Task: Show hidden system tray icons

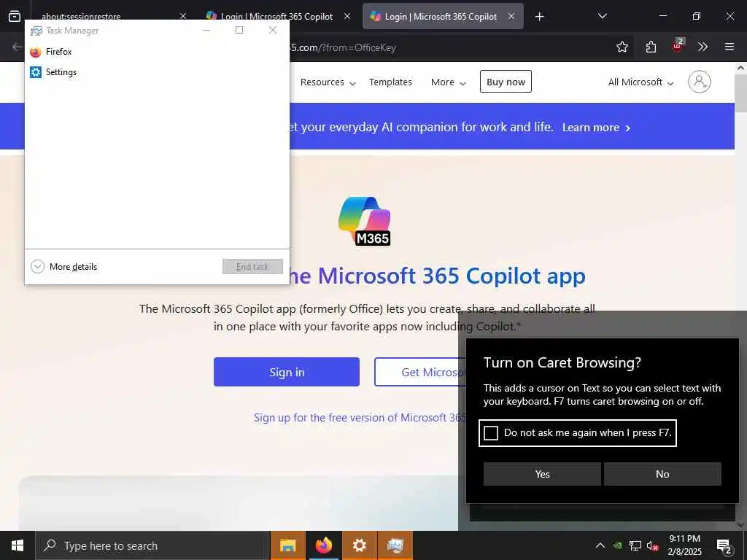Action: 600,545
